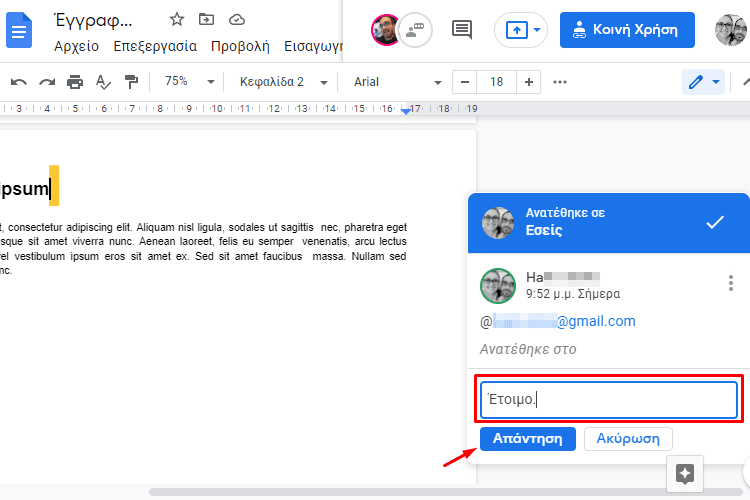The height and width of the screenshot is (500, 750).
Task: Click the present-to-meeting icon
Action: point(517,30)
